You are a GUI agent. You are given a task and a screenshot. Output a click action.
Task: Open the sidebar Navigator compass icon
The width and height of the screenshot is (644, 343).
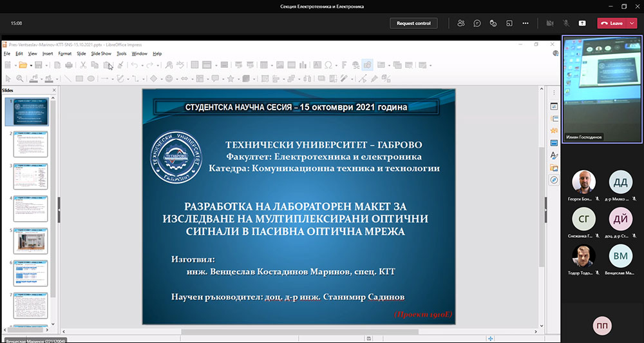click(x=554, y=180)
